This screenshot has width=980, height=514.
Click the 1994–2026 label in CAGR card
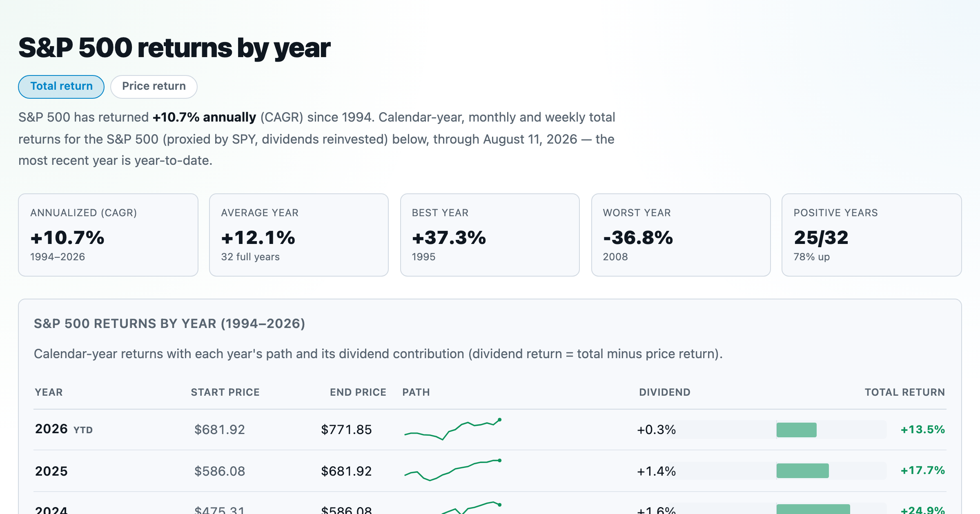tap(58, 257)
